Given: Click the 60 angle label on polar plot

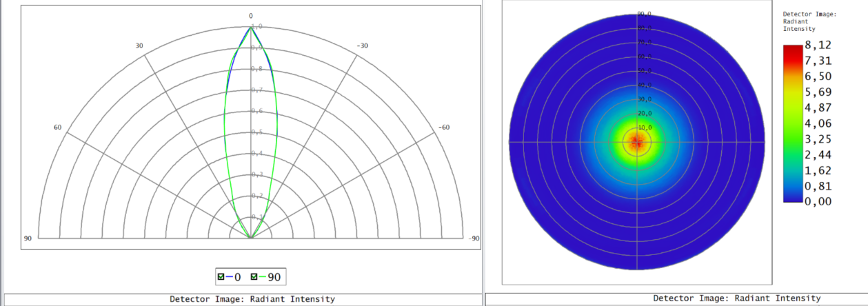Looking at the screenshot, I should 58,127.
